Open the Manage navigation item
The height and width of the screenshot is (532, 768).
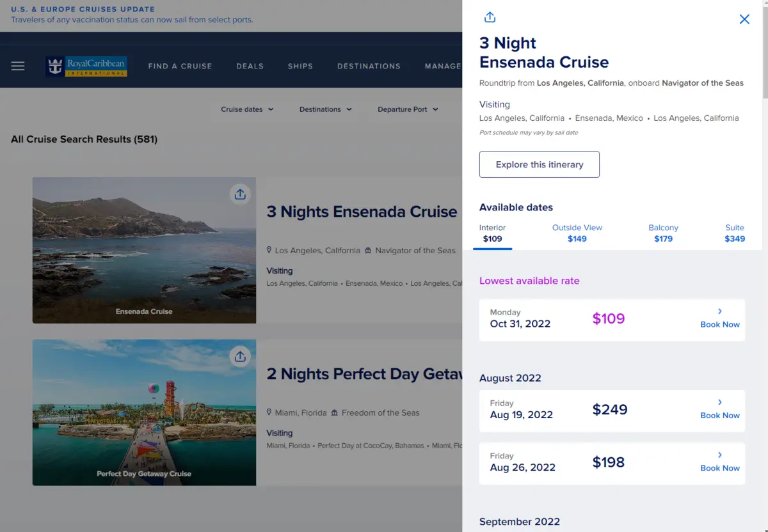443,66
